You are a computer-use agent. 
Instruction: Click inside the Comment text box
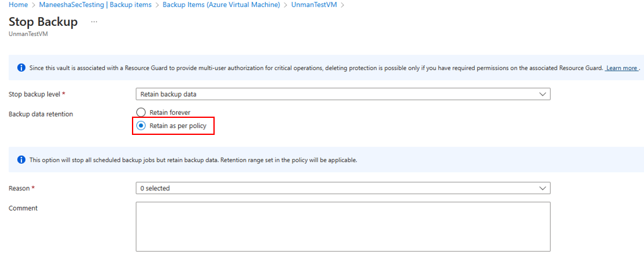point(343,226)
